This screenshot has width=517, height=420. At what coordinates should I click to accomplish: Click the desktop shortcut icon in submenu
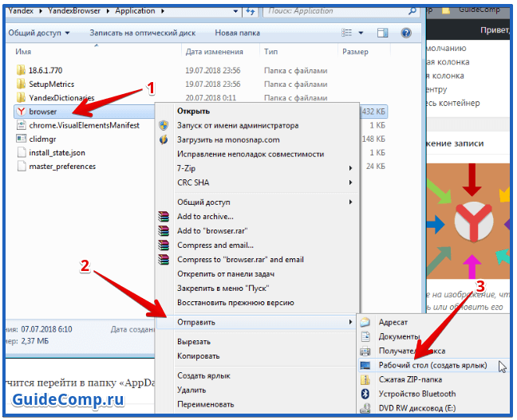pos(365,365)
